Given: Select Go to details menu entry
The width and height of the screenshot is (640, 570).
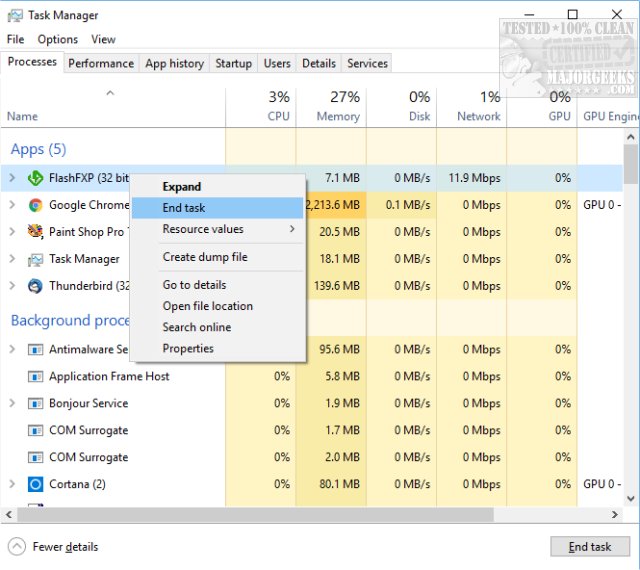Looking at the screenshot, I should click(x=218, y=285).
